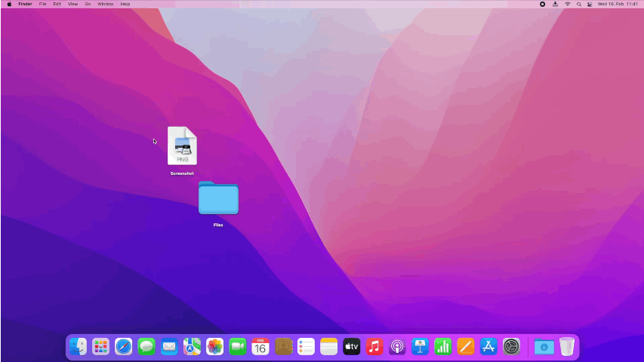
Task: Launch FaceTime from the Dock
Action: tap(237, 347)
